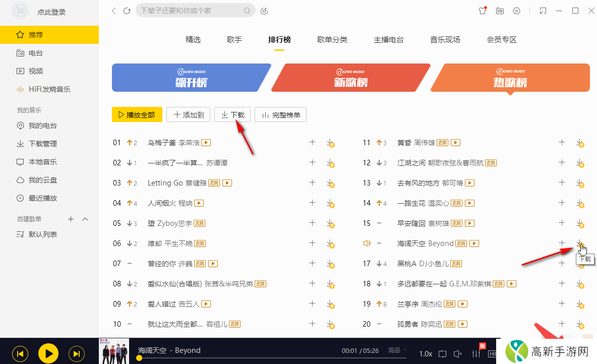
Task: Click the search box at the top
Action: click(x=194, y=10)
